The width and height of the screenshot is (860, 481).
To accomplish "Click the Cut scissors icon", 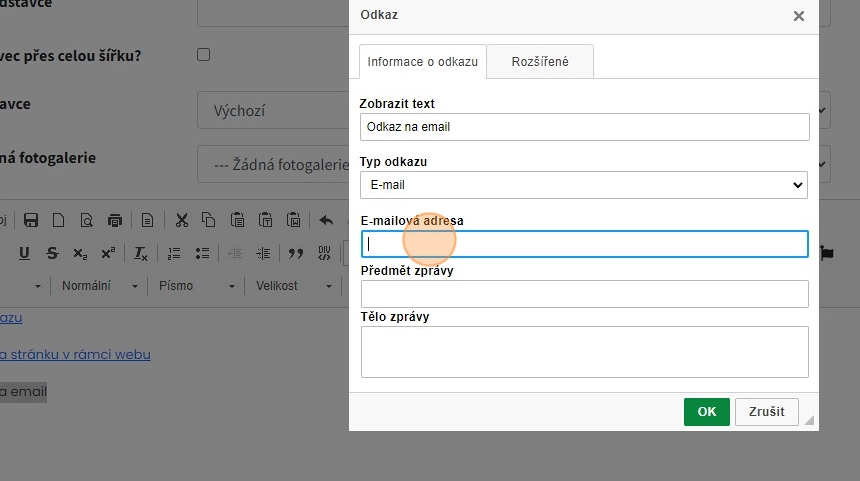I will click(x=181, y=220).
